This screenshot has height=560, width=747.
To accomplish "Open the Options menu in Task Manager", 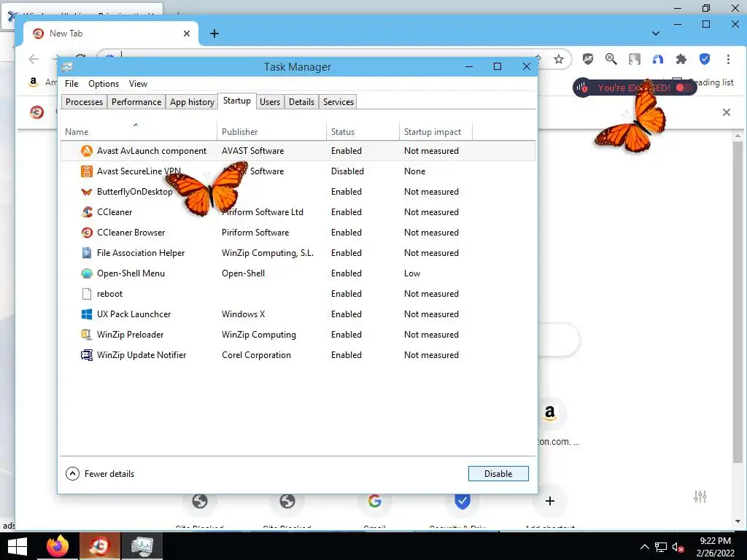I will click(x=104, y=84).
